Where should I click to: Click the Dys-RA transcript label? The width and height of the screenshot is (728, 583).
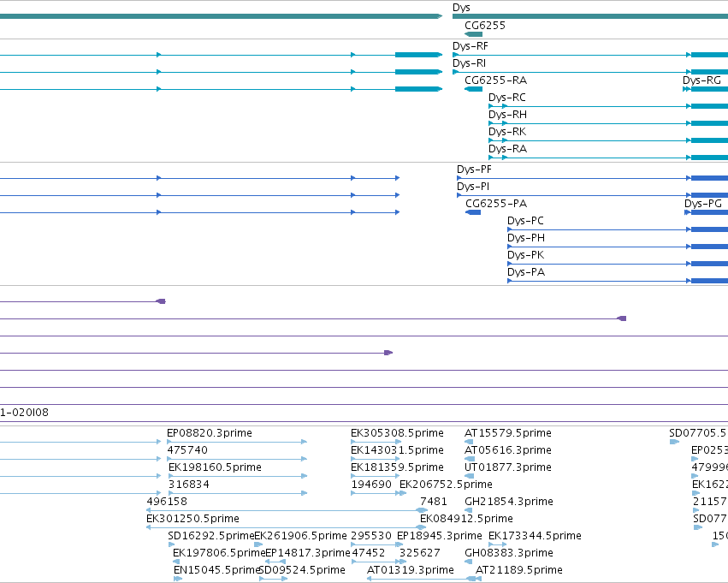pyautogui.click(x=507, y=149)
